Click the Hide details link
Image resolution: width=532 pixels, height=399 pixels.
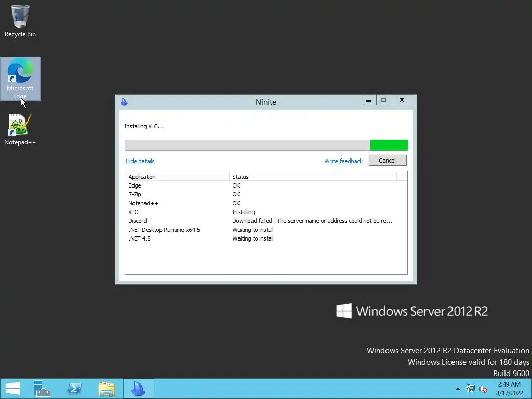pos(140,161)
